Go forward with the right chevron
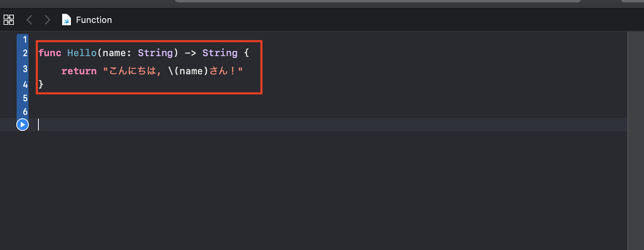Viewport: 644px width, 250px height. click(47, 20)
